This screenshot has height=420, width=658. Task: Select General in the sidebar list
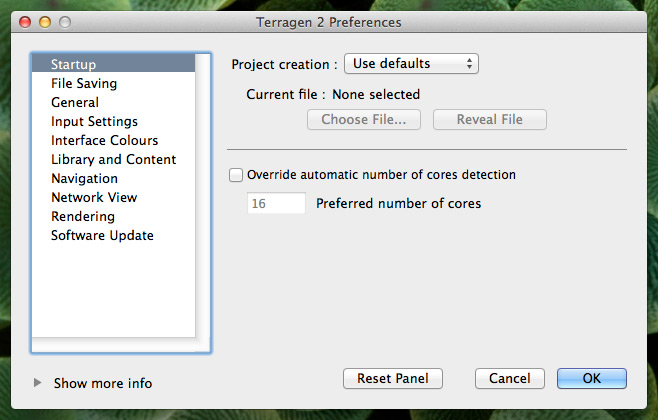113,102
